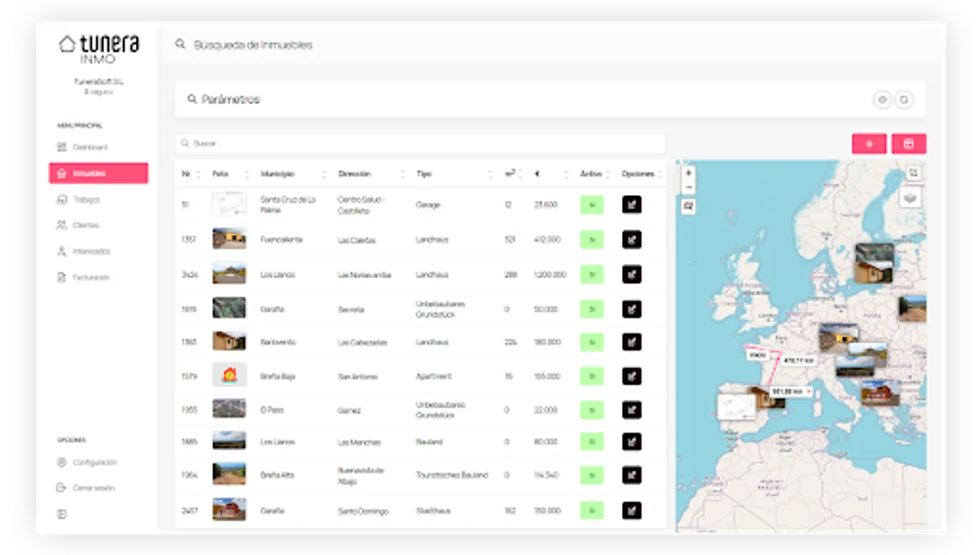
Task: Open the Clientes section
Action: click(x=78, y=226)
